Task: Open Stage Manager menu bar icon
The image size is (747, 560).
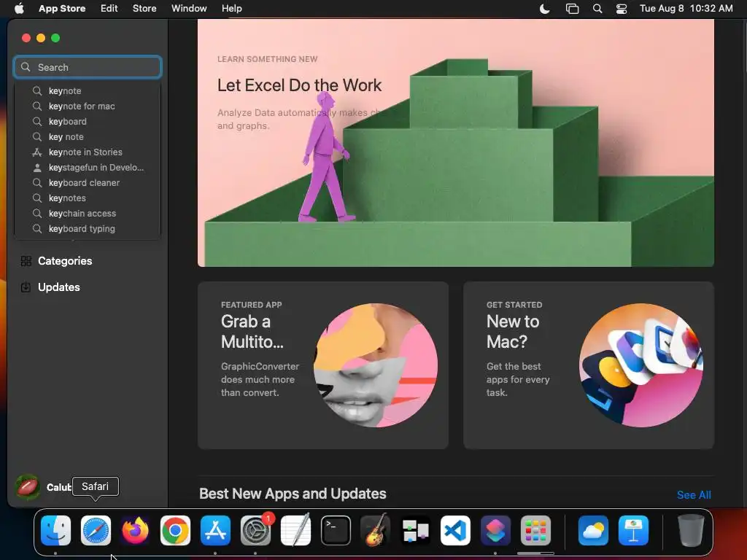Action: pos(572,9)
